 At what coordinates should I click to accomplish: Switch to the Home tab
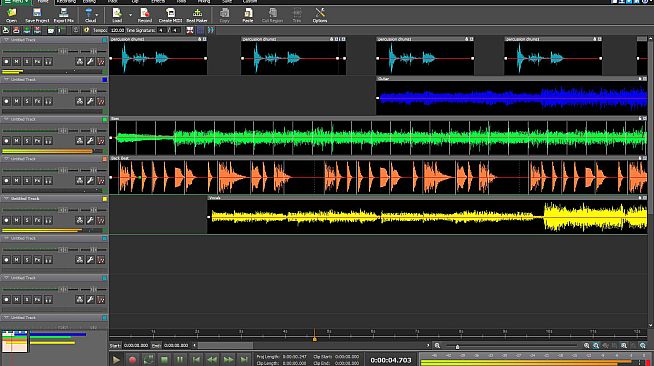click(43, 2)
